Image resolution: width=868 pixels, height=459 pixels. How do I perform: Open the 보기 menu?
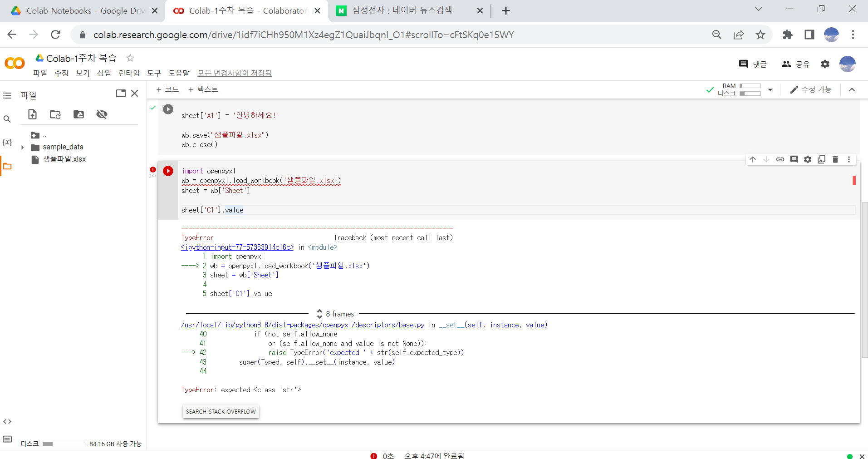83,73
